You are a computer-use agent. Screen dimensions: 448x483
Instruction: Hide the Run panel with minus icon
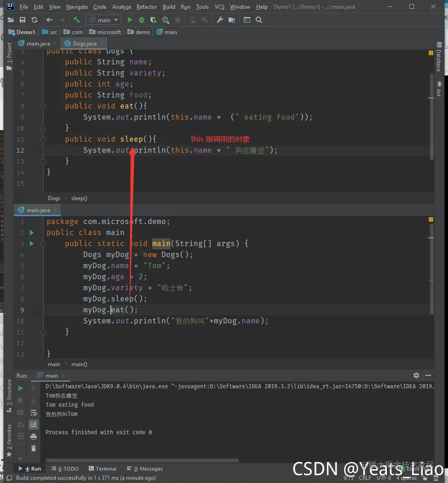[x=428, y=375]
